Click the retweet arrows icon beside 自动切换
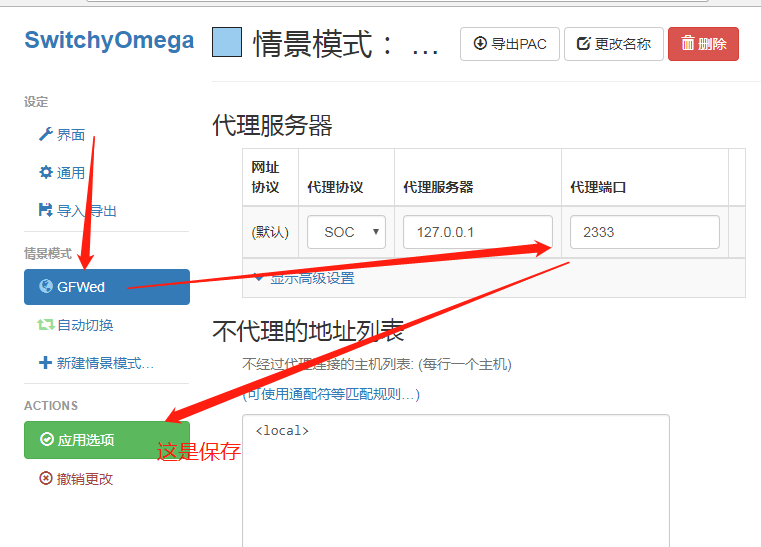The height and width of the screenshot is (547, 761). click(x=46, y=325)
